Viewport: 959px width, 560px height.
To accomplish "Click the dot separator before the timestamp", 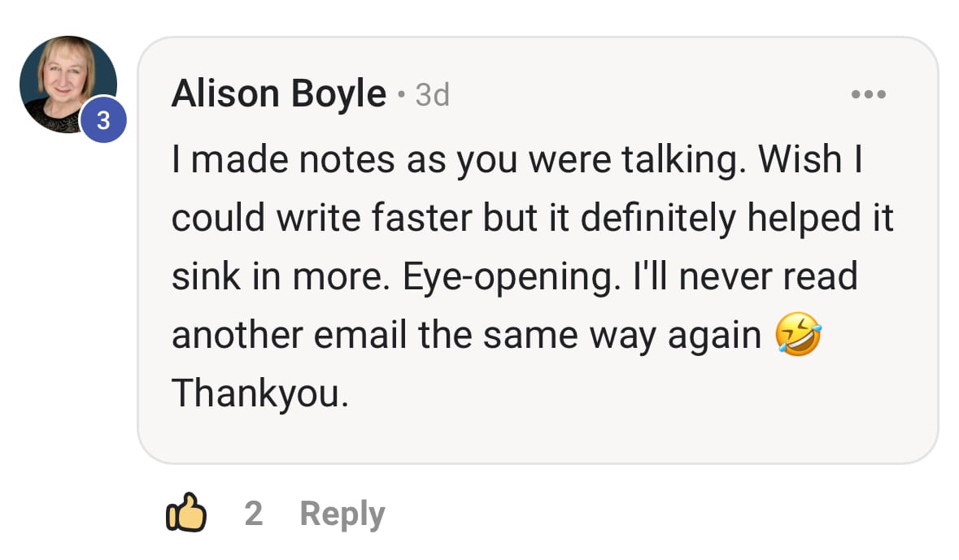I will 401,97.
